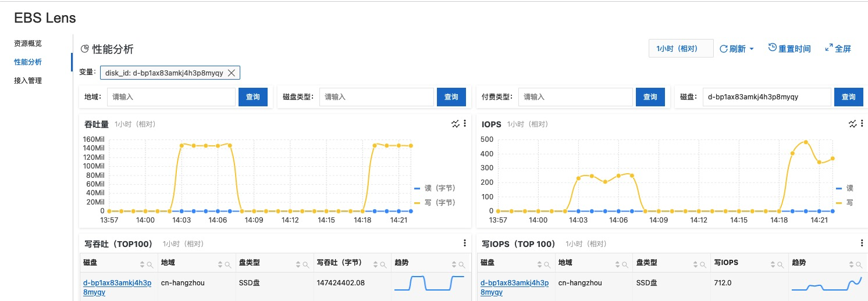868x301 pixels.
Task: Remove the disk_id variable filter tag
Action: (231, 73)
